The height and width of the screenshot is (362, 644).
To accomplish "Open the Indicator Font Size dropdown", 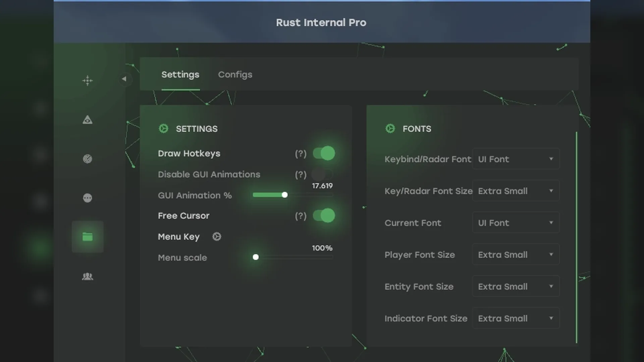I will coord(516,318).
